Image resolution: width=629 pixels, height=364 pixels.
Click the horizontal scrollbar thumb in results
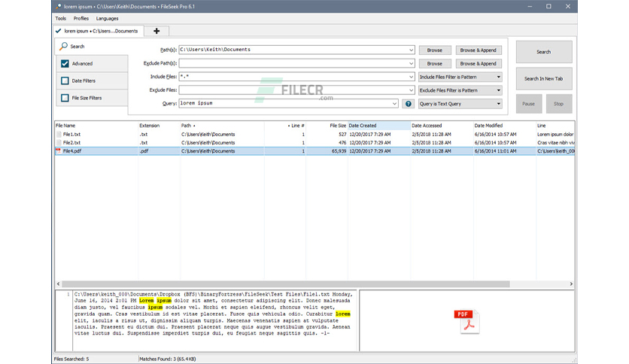coord(286,284)
